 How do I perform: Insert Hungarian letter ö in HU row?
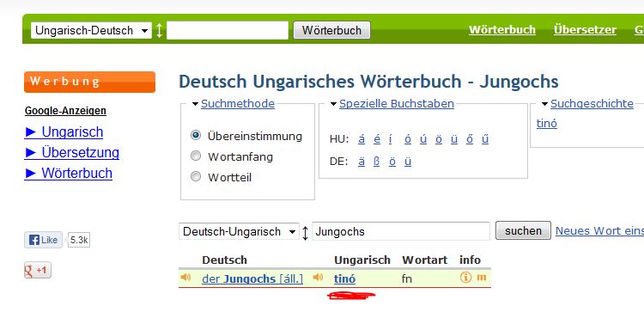click(439, 139)
